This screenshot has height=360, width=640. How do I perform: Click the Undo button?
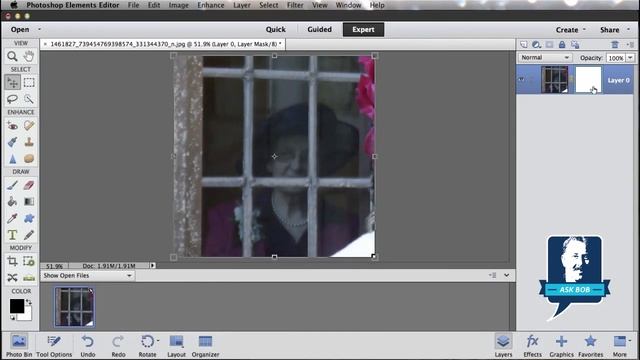pyautogui.click(x=87, y=346)
